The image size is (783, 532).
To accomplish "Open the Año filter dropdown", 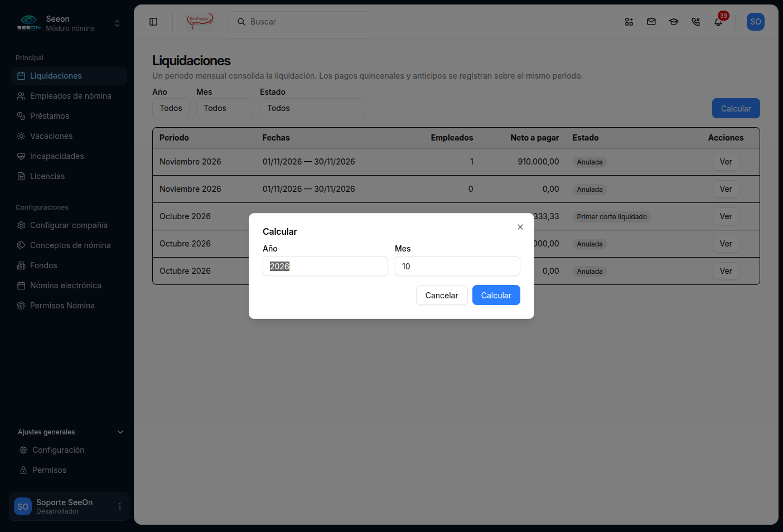I will [x=171, y=108].
